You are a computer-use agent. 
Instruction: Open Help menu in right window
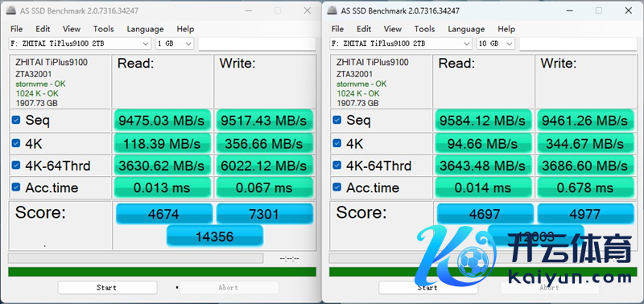(506, 29)
